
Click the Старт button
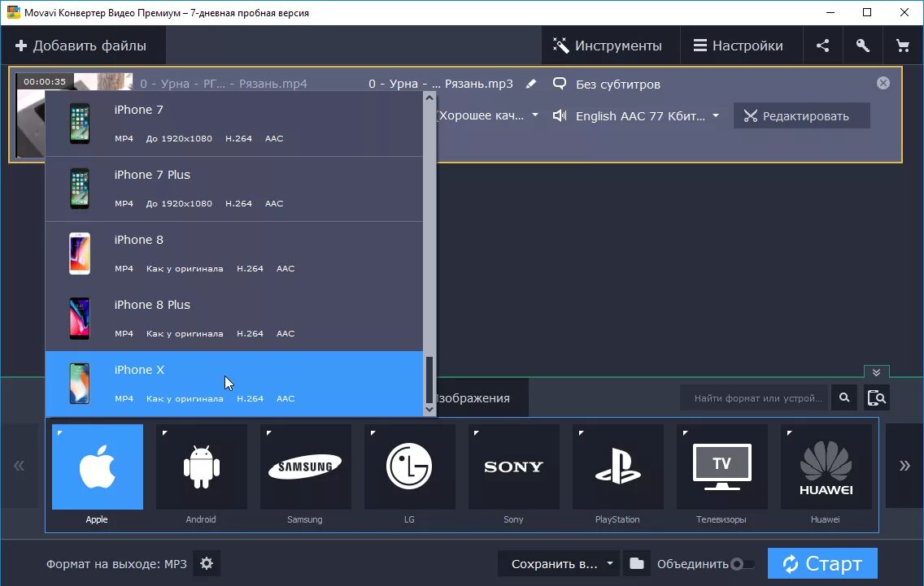[x=822, y=563]
